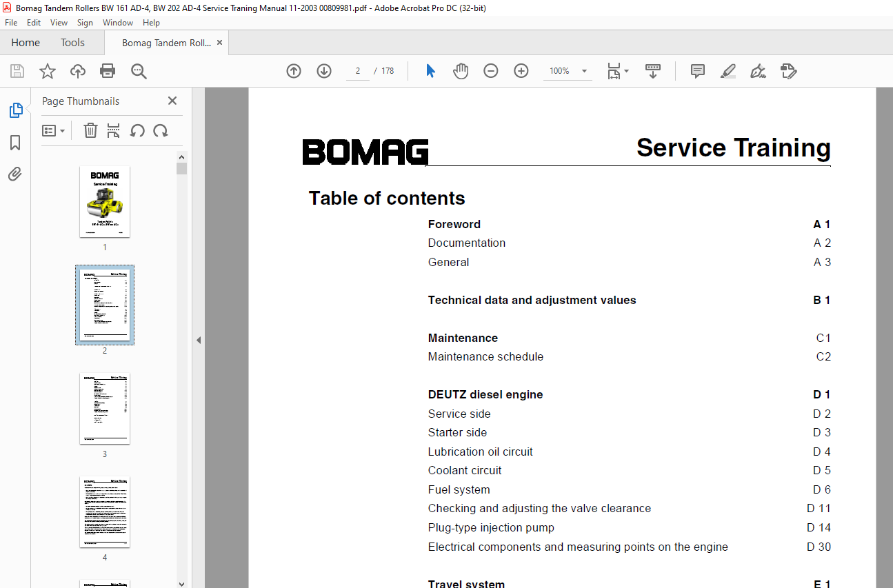Open the sign document pen icon
This screenshot has width=893, height=588.
pos(758,71)
